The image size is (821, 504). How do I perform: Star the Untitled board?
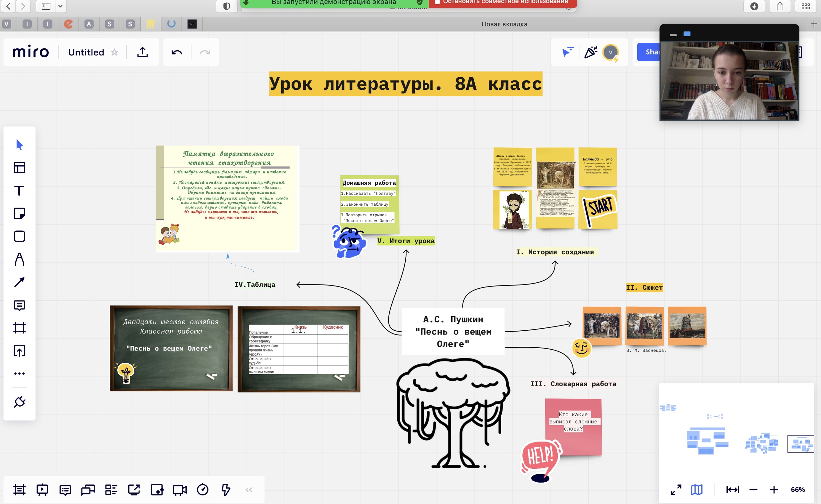(114, 52)
